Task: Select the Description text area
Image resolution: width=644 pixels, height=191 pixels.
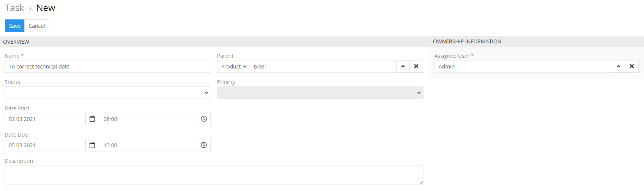Action: (214, 175)
